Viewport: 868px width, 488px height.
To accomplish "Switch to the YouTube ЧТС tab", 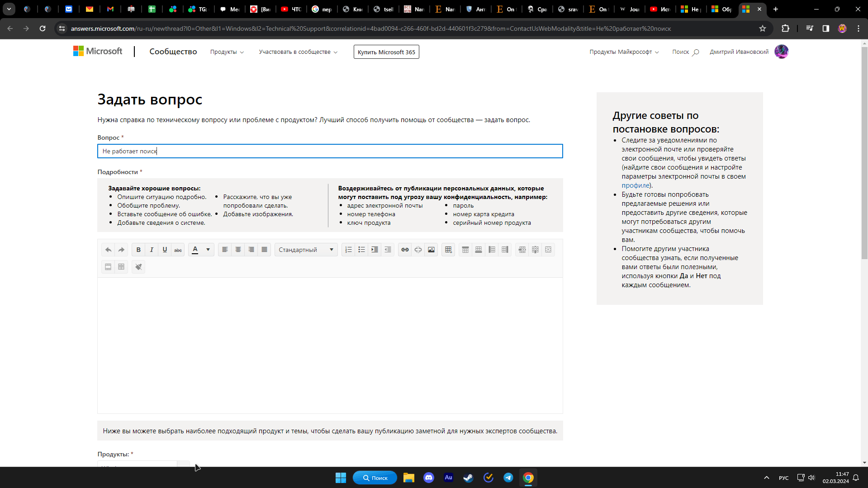I will tap(291, 9).
